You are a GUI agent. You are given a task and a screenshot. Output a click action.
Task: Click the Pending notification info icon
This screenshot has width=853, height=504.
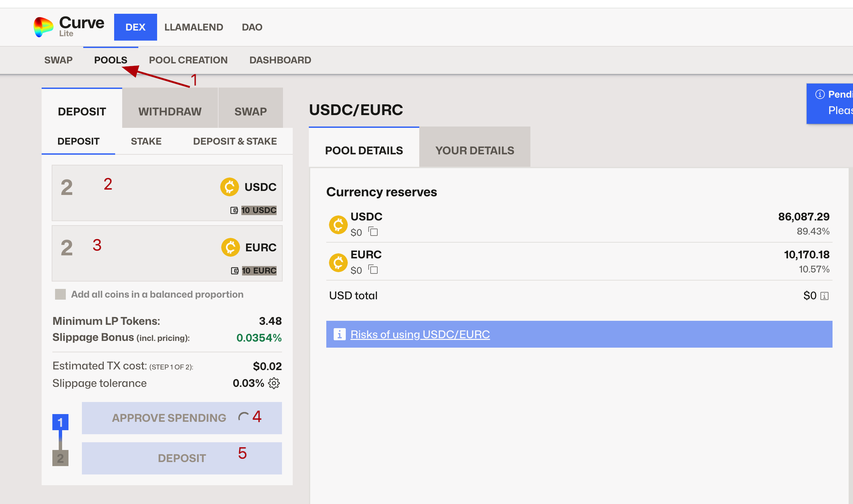pos(820,94)
